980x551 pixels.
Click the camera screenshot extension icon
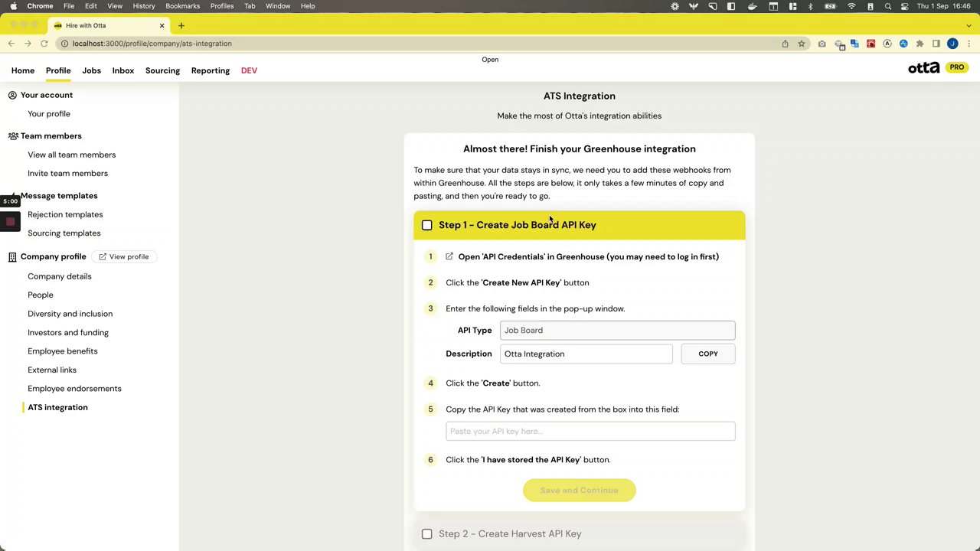pos(822,44)
